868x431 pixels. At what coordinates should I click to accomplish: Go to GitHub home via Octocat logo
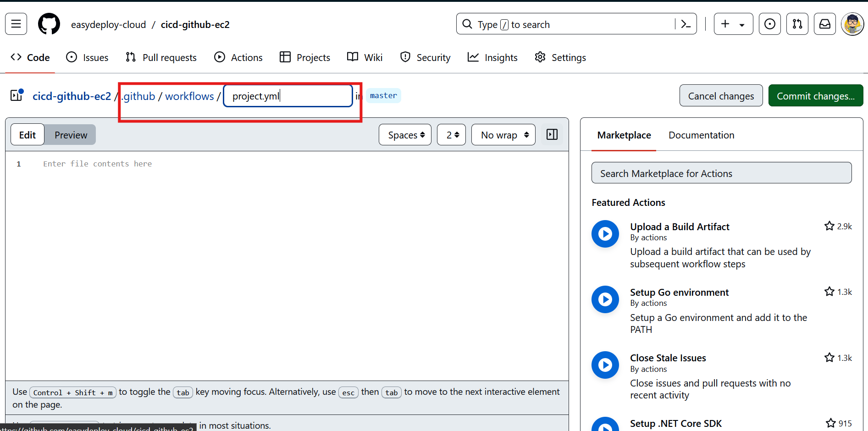coord(49,24)
